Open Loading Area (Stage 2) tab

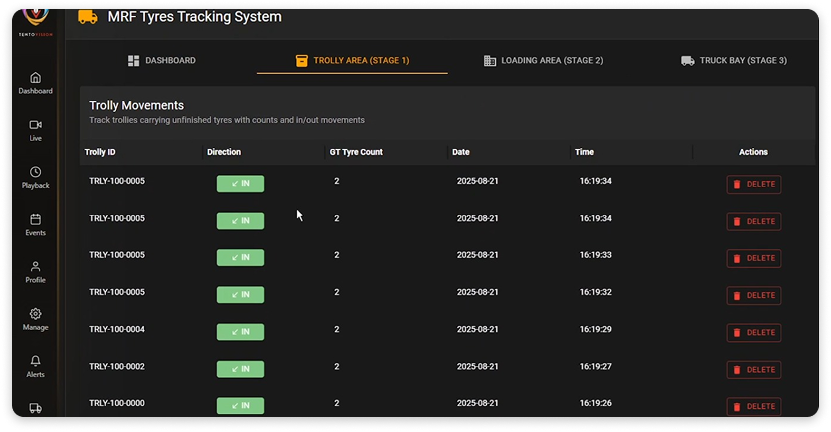[543, 61]
